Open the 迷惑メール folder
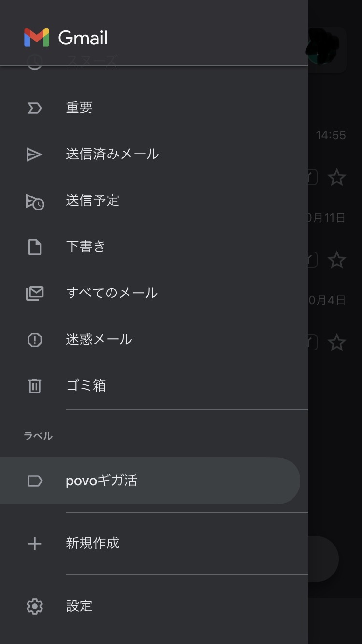The height and width of the screenshot is (644, 362). pos(99,339)
